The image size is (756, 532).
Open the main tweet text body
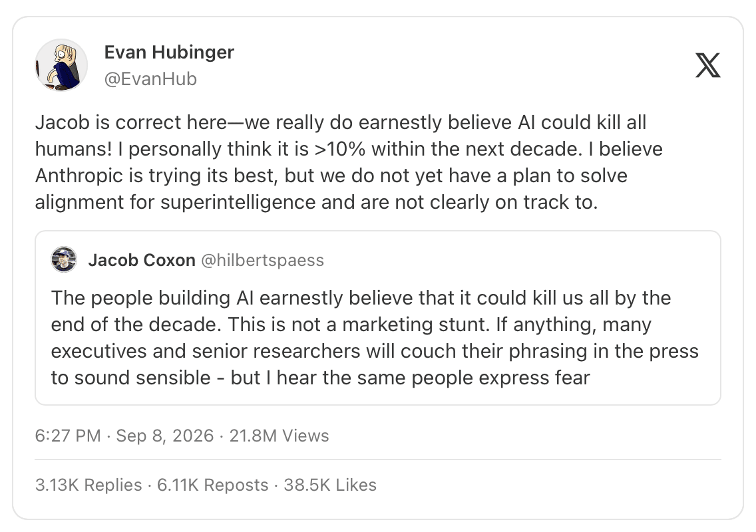click(349, 162)
